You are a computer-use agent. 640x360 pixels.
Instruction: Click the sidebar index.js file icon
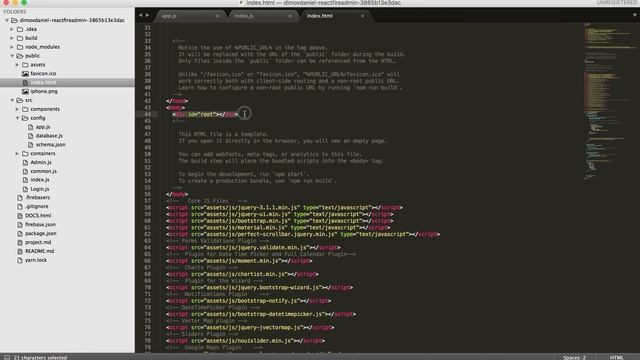point(25,180)
